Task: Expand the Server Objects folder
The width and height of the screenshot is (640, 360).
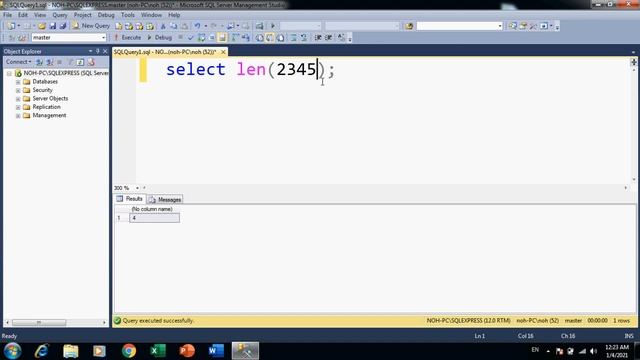Action: click(18, 99)
